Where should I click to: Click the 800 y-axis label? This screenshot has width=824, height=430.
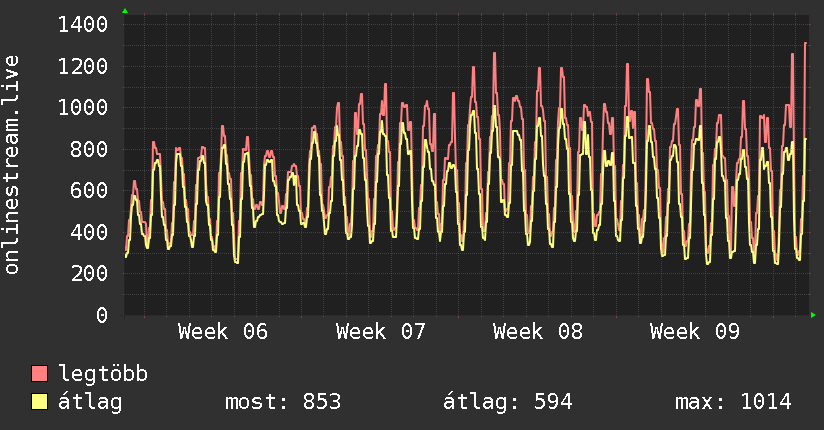(x=90, y=150)
